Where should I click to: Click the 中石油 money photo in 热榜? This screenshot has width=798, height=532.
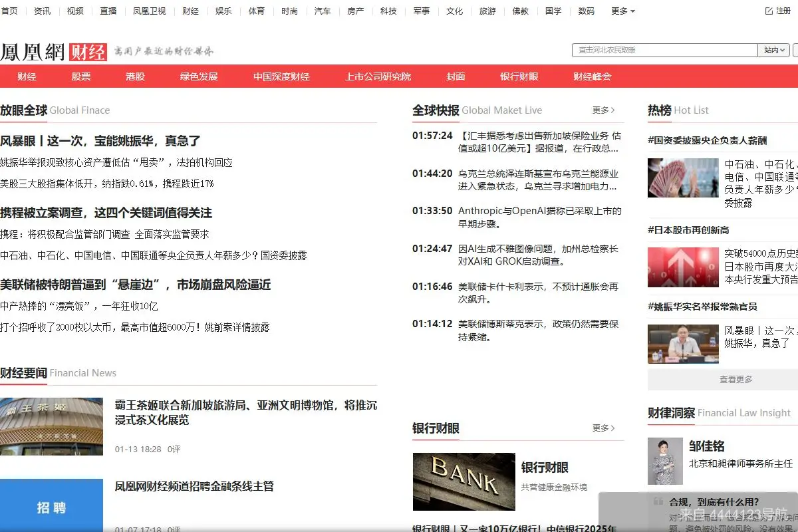pyautogui.click(x=683, y=178)
